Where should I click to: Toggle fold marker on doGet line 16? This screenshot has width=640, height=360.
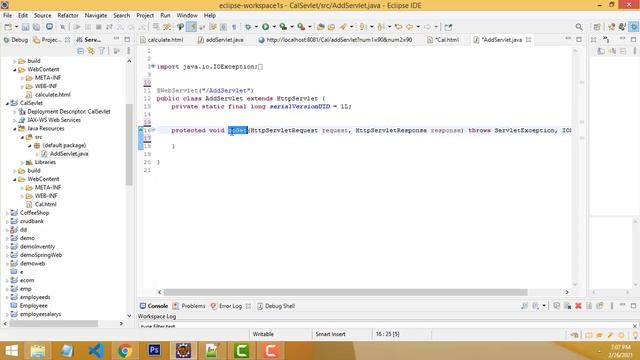tap(153, 130)
